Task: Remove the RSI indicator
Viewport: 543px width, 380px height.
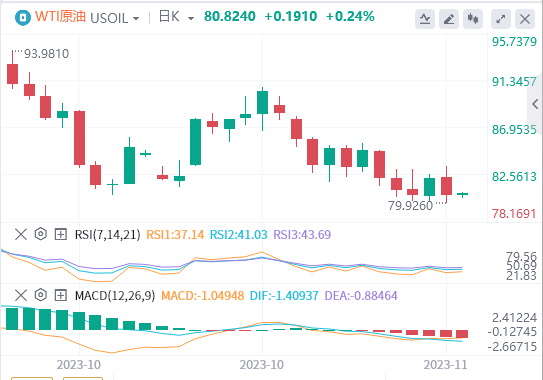Action: tap(21, 235)
